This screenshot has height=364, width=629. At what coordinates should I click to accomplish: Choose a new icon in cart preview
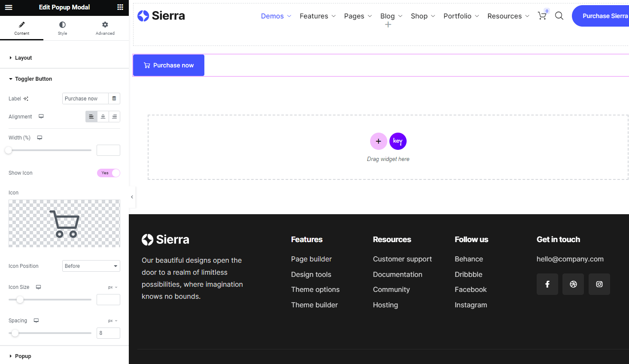point(64,224)
